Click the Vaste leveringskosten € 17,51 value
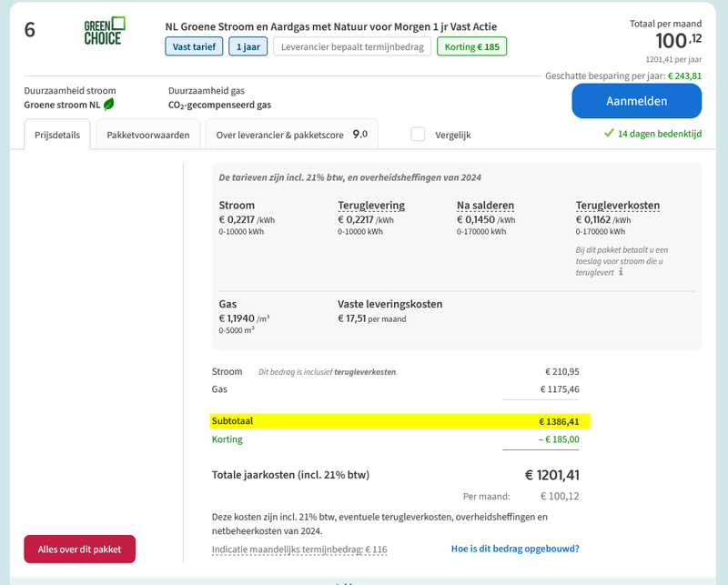The height and width of the screenshot is (585, 728). (372, 318)
